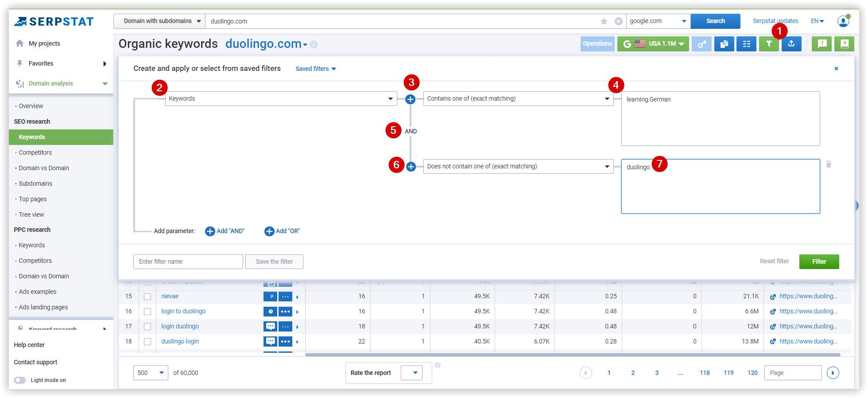Click the horizontal table scrollbar
This screenshot has width=868, height=398.
pos(573,355)
